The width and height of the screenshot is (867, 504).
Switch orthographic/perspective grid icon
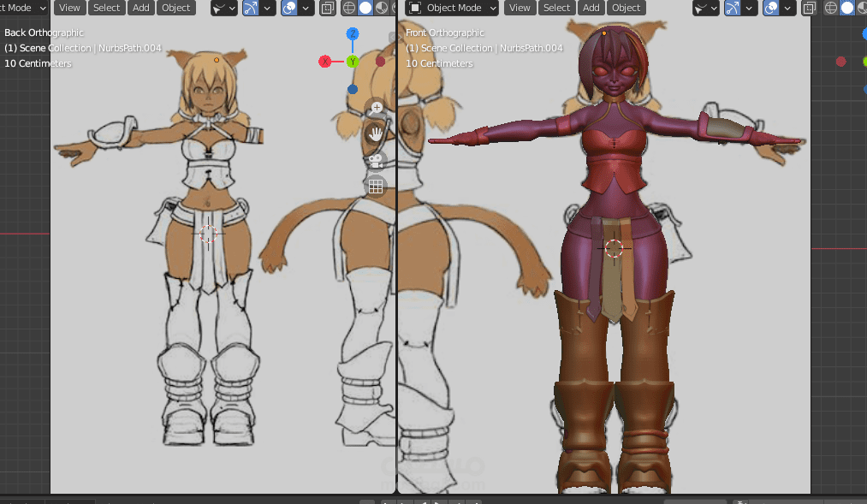(375, 186)
